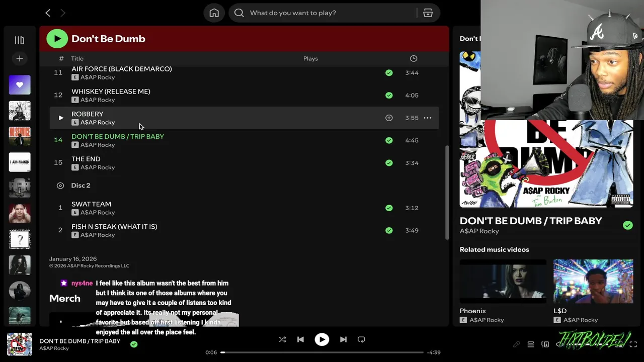Screen dimensions: 644x362
Task: Toggle saved checkmark for SWAT TEAM
Action: point(389,208)
